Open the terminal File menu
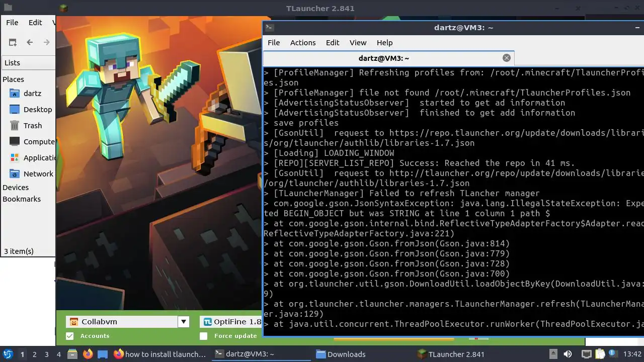644x362 pixels. tap(274, 43)
